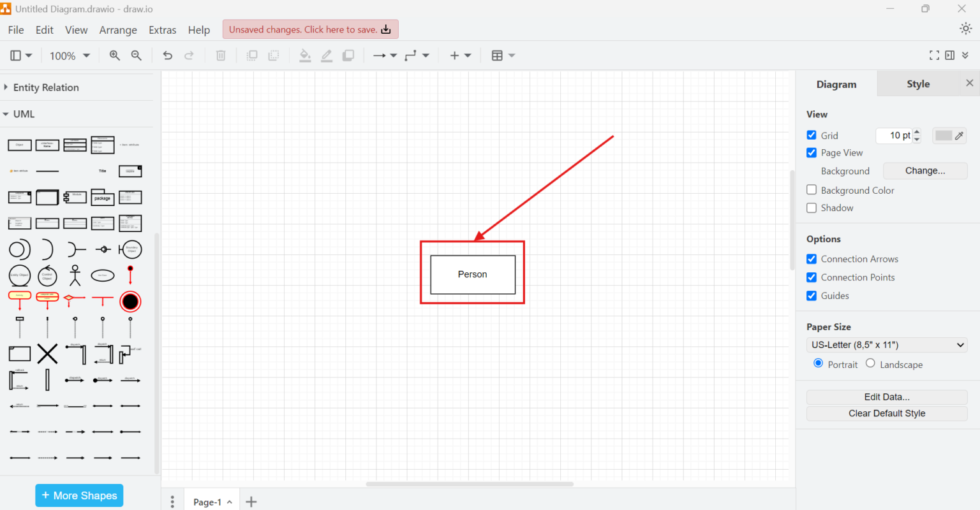The width and height of the screenshot is (980, 510).
Task: Enter fullscreen mode via the toolbar icon
Action: 934,55
